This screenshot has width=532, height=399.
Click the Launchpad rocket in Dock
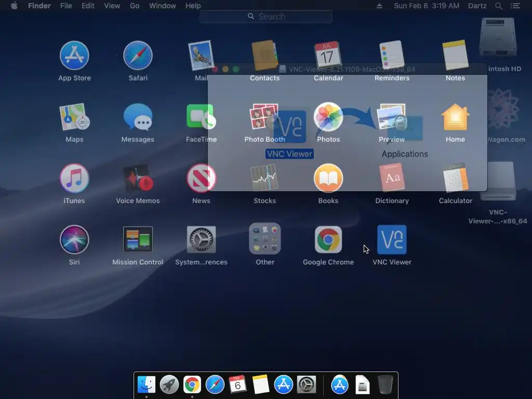pyautogui.click(x=169, y=384)
